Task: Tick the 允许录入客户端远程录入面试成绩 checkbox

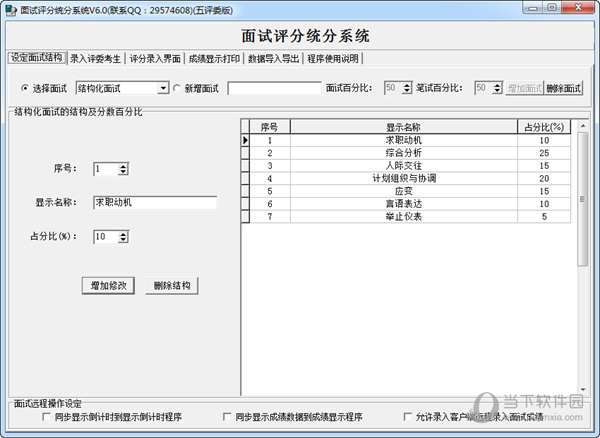Action: pos(407,417)
